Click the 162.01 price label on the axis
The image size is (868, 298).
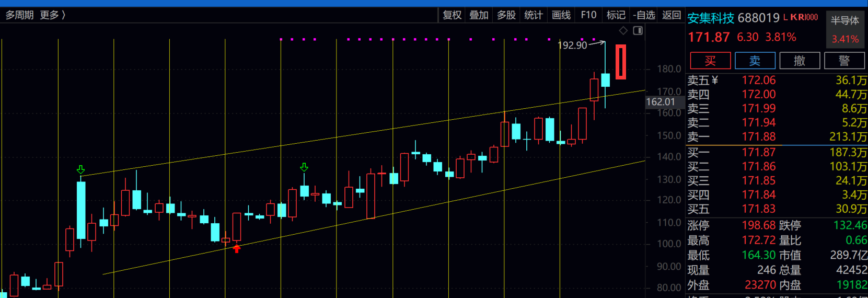[661, 102]
